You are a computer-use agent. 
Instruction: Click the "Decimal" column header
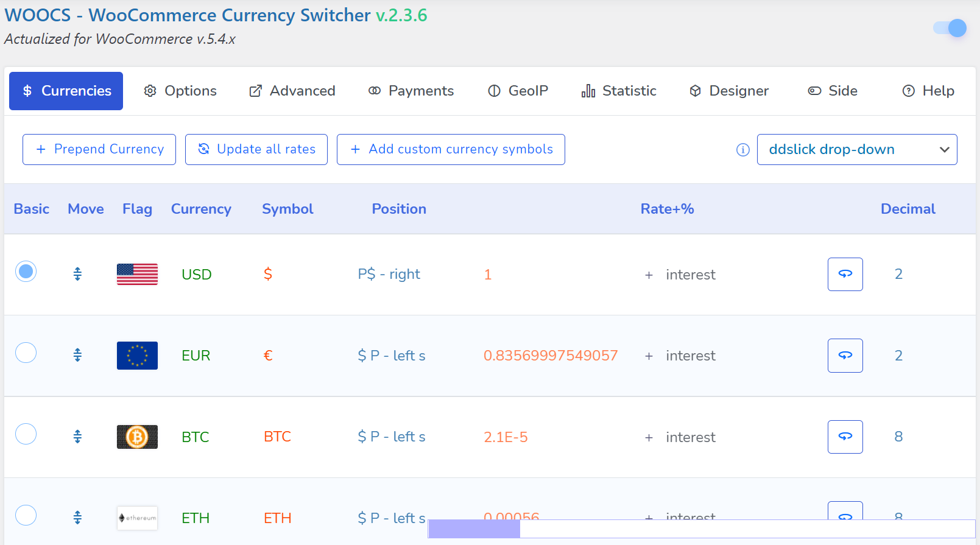tap(908, 209)
